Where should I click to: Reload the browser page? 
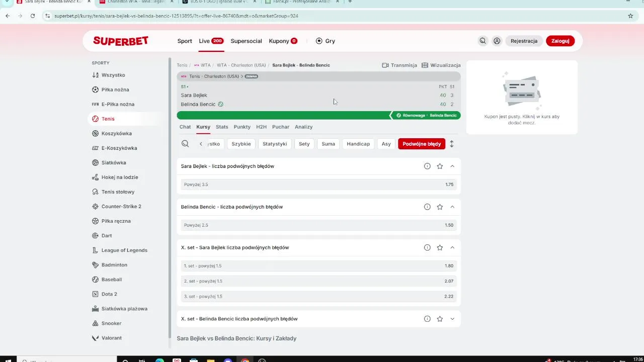(x=33, y=16)
